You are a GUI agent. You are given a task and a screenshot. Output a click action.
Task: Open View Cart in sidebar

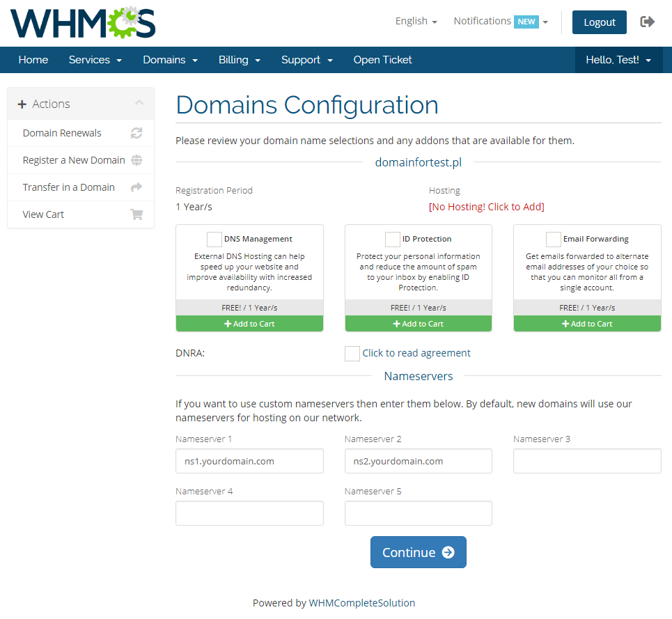tap(81, 214)
